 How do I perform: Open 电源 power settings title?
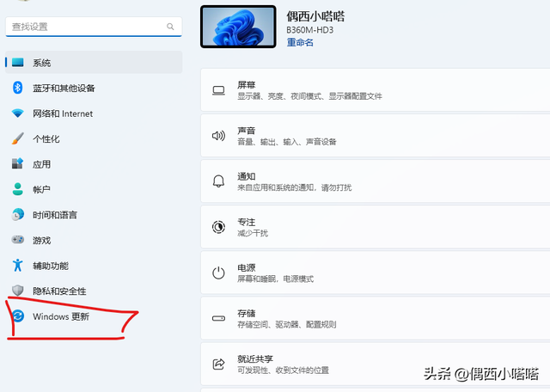247,267
